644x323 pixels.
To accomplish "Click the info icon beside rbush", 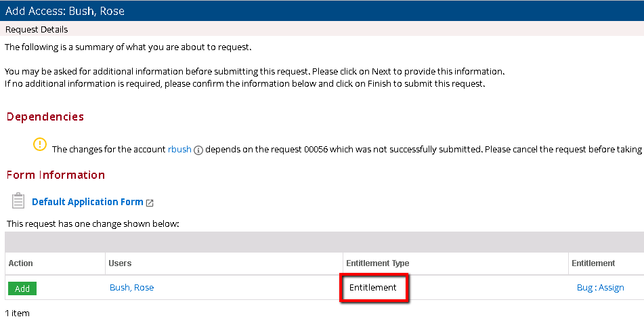I will coord(198,150).
